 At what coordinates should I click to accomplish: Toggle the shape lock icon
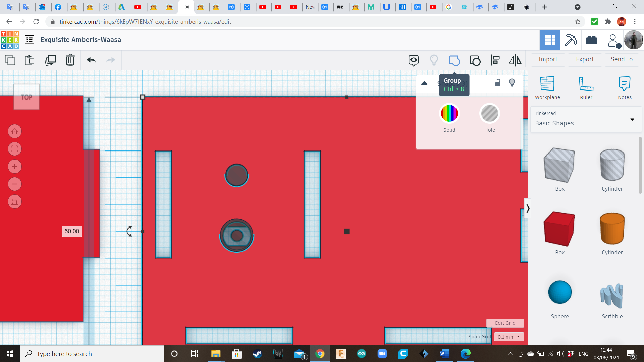click(x=498, y=83)
